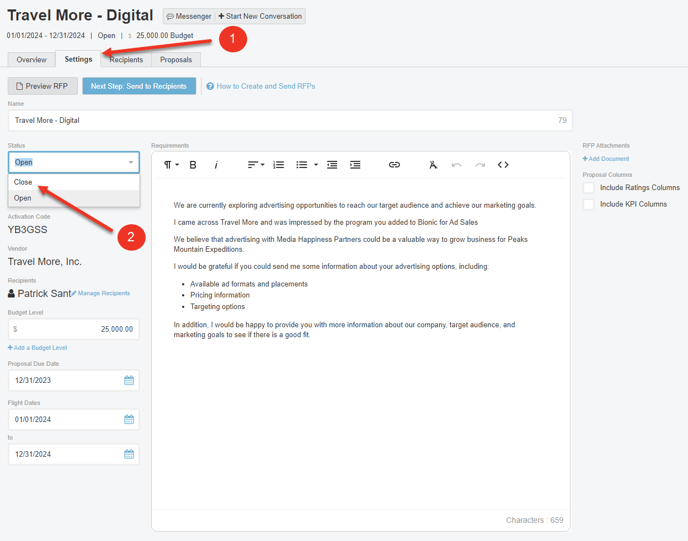Click the Characters : 659 counter
Screen dimensions: 688x541
[534, 520]
